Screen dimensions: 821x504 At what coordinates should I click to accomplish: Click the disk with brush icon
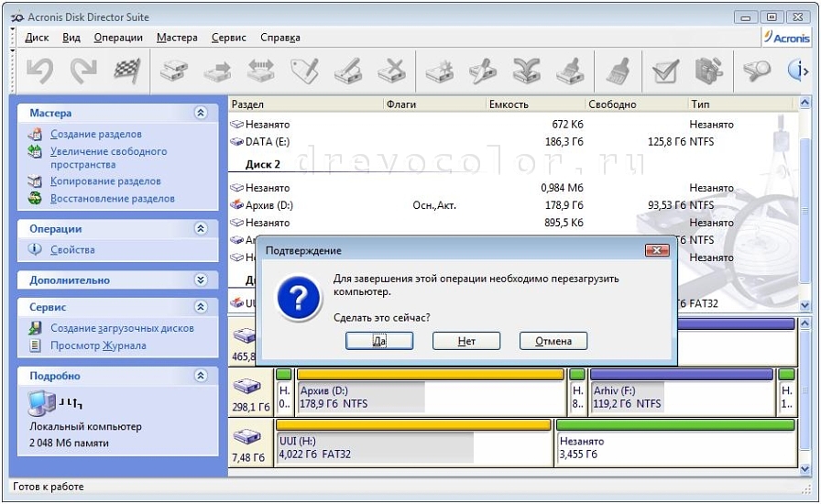570,71
